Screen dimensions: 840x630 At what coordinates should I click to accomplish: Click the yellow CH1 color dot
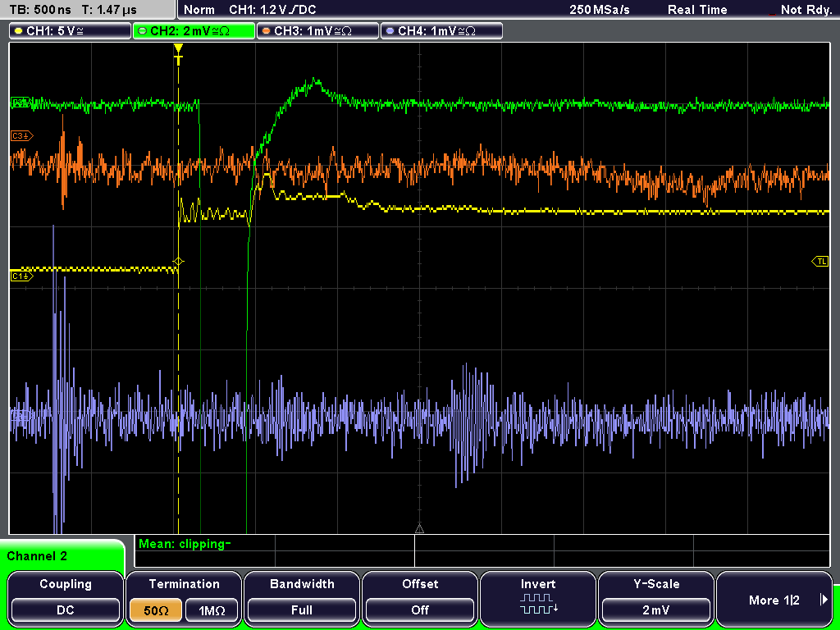19,31
